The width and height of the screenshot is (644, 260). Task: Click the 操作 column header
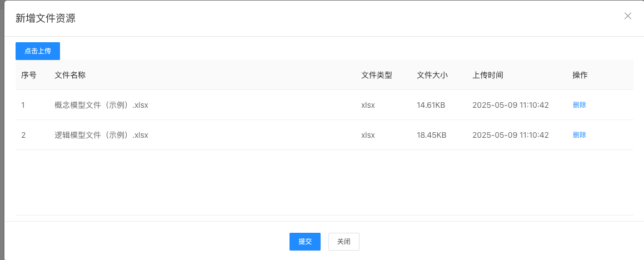580,75
